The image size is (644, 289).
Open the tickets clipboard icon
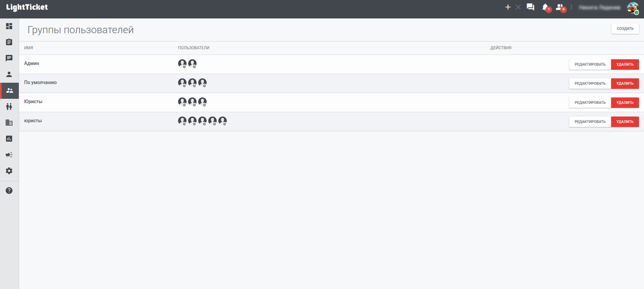[9, 42]
